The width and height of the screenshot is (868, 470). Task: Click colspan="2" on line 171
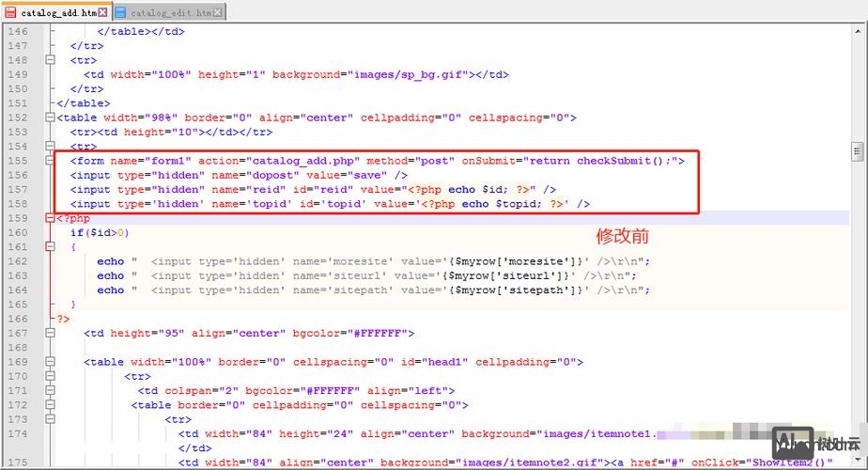point(201,391)
